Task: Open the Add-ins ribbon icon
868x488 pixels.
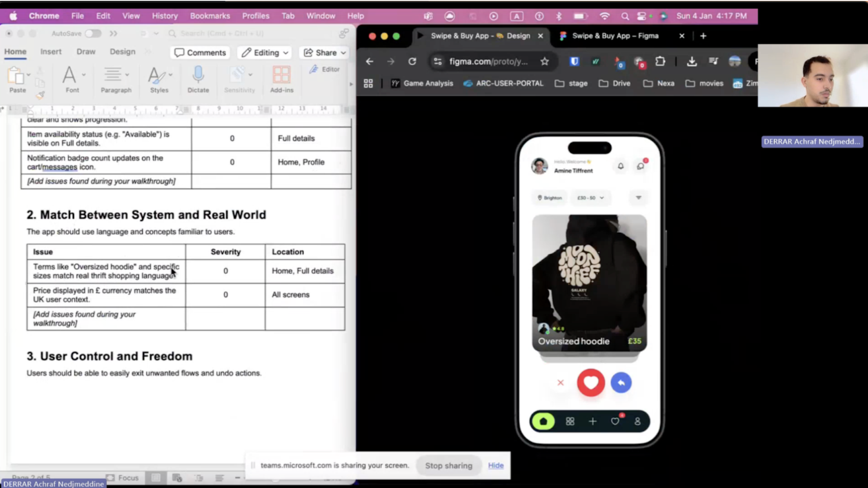Action: 281,75
